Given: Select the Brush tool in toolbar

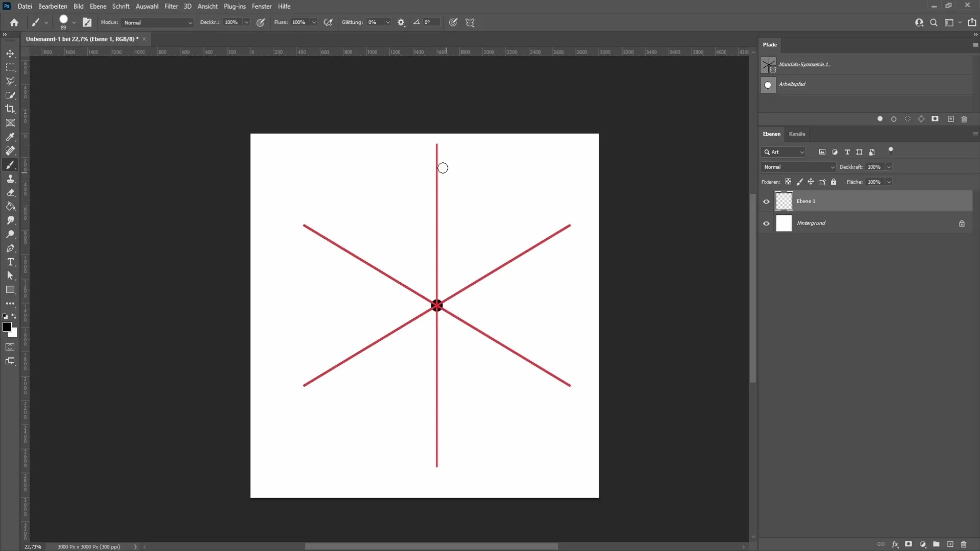Looking at the screenshot, I should point(10,164).
